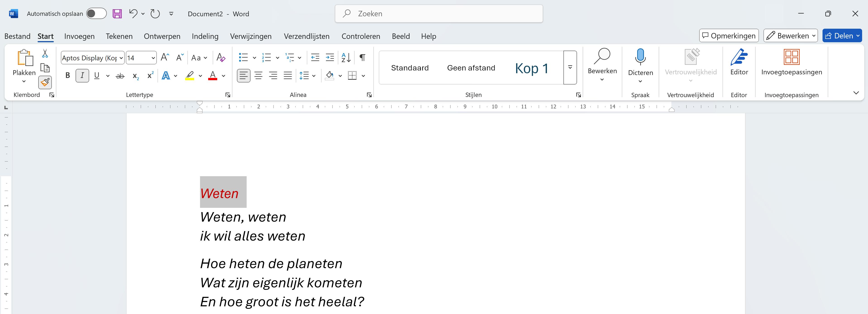Click the Format Painter brush icon
Viewport: 868px width, 314px height.
click(x=45, y=82)
